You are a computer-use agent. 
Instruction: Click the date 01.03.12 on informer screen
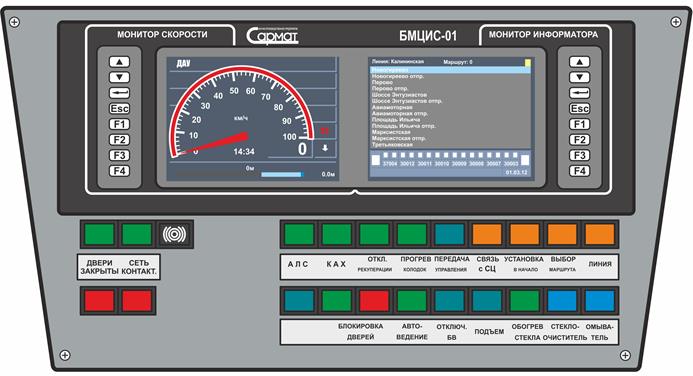pyautogui.click(x=517, y=172)
